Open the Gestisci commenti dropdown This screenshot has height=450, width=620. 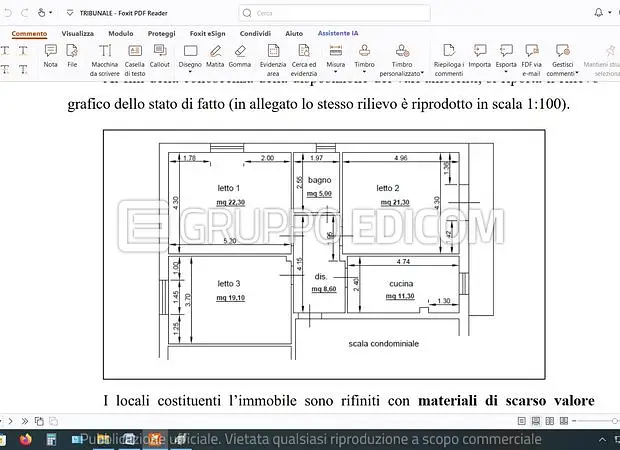tap(563, 59)
